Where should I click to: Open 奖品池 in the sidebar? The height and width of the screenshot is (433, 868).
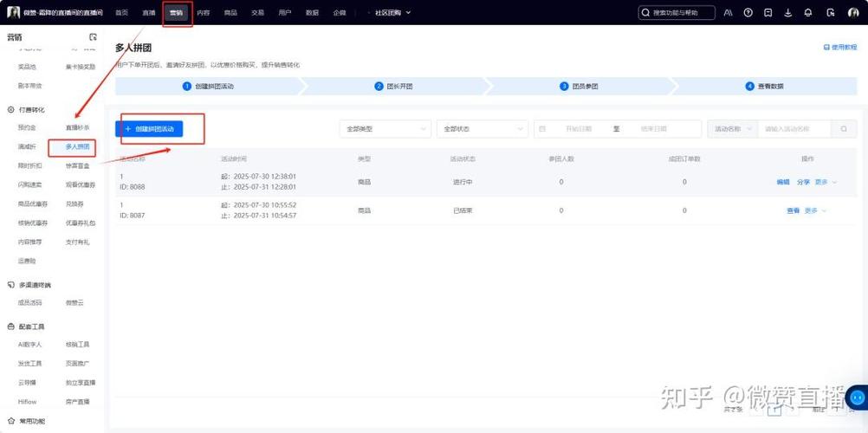[27, 67]
